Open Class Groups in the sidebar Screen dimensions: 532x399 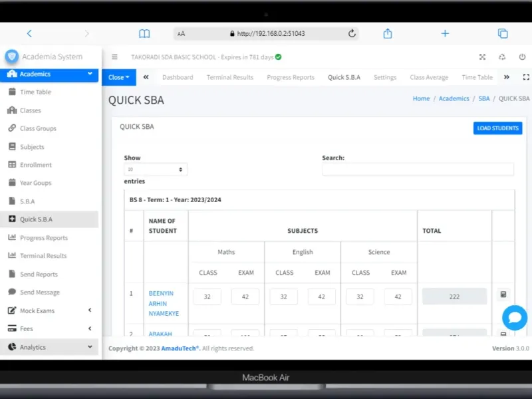(x=49, y=128)
